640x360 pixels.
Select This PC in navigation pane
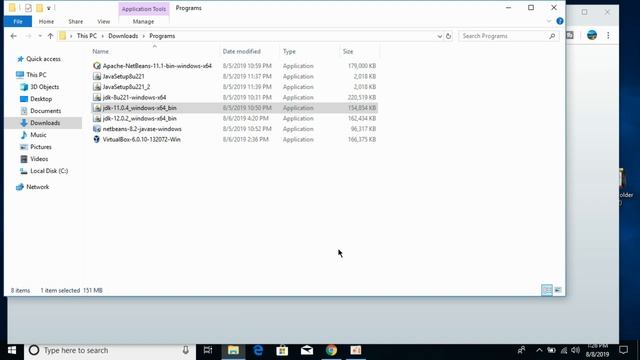tap(36, 75)
